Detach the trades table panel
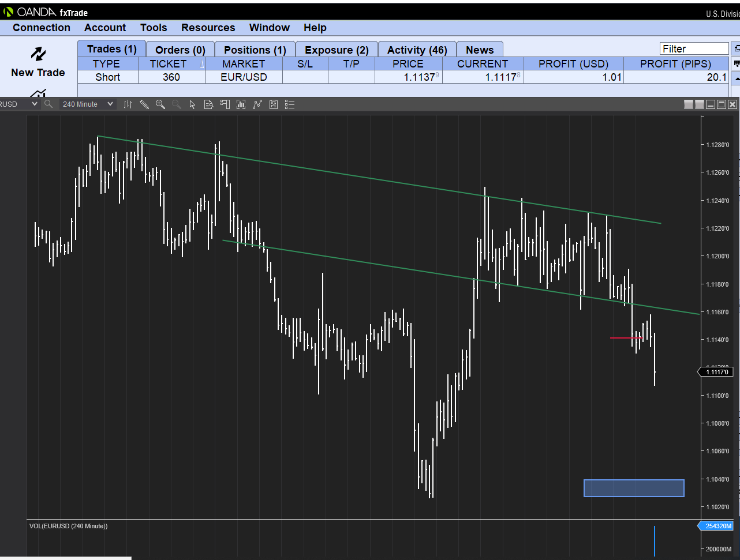The image size is (740, 560). (x=736, y=48)
